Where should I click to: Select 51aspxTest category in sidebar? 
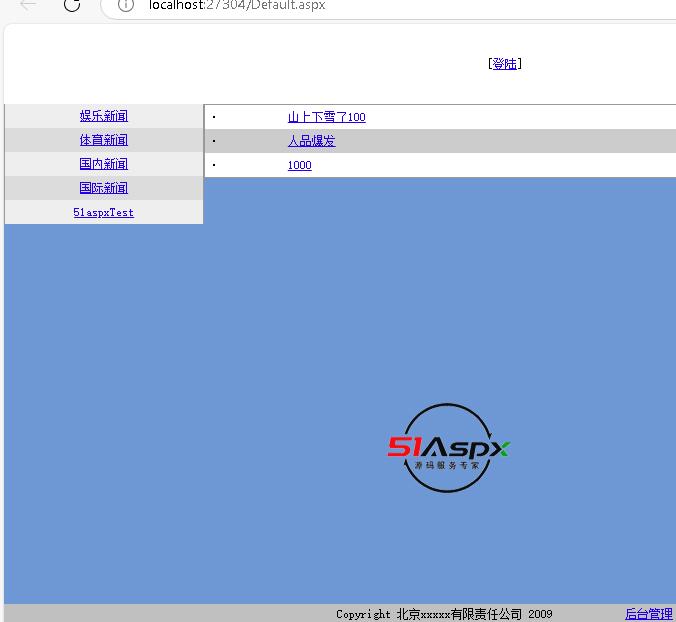[104, 212]
